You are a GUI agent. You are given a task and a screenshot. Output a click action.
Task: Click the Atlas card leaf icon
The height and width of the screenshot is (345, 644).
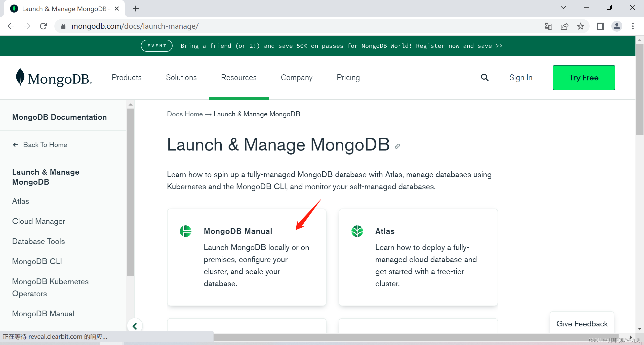[357, 231]
